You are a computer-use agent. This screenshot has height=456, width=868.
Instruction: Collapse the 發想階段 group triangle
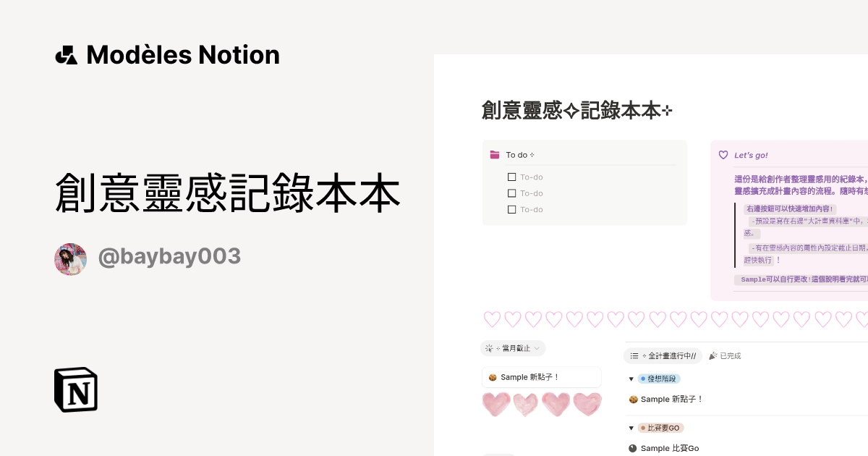(x=631, y=378)
